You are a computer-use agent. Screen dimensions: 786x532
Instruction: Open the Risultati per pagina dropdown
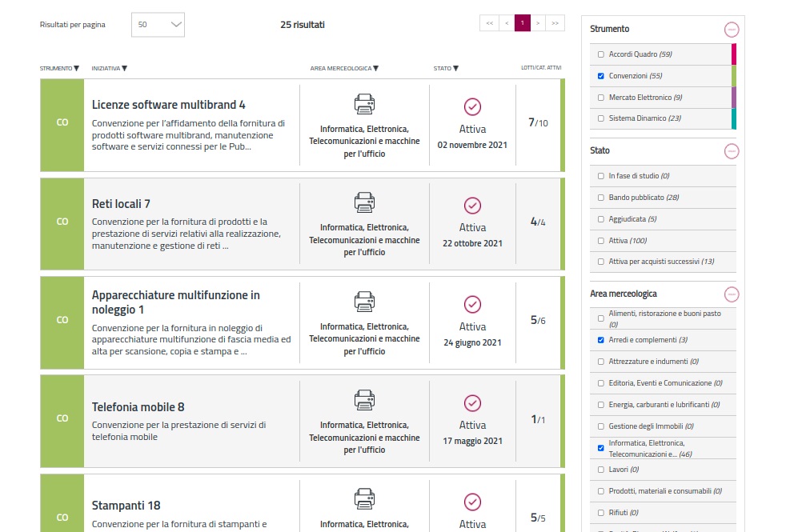point(158,25)
